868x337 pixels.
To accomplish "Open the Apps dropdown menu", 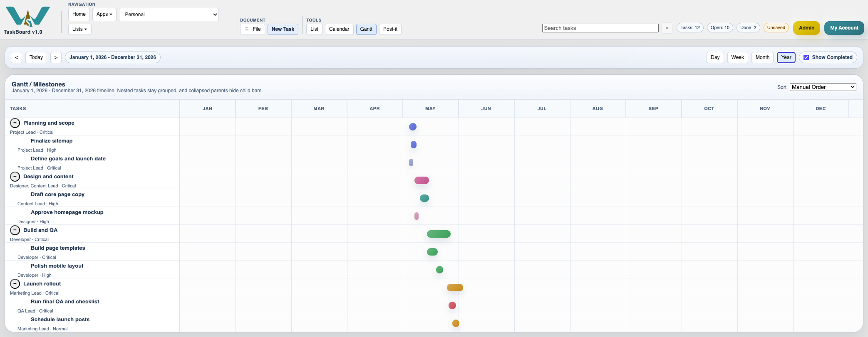I will (x=104, y=14).
